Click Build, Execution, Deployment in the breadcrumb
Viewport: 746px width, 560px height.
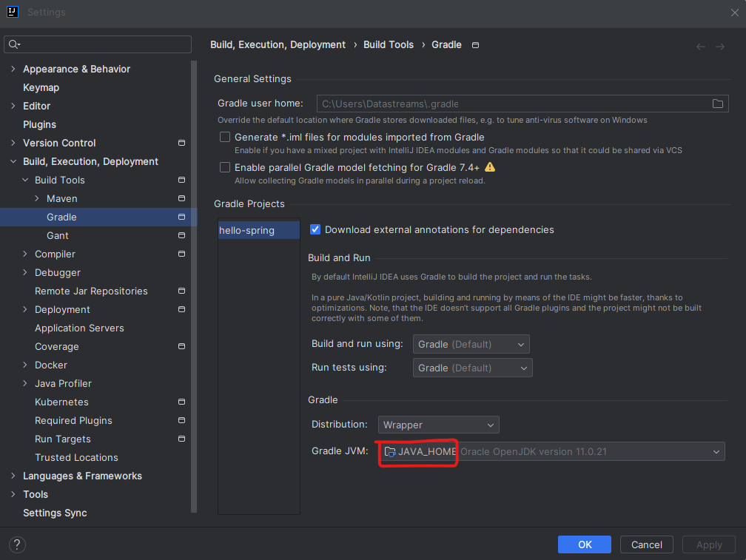point(278,44)
